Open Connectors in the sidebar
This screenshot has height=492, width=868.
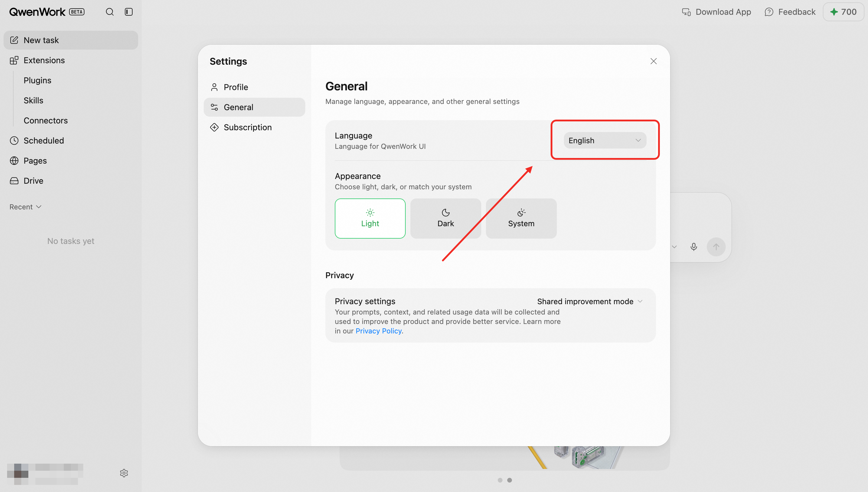click(45, 120)
